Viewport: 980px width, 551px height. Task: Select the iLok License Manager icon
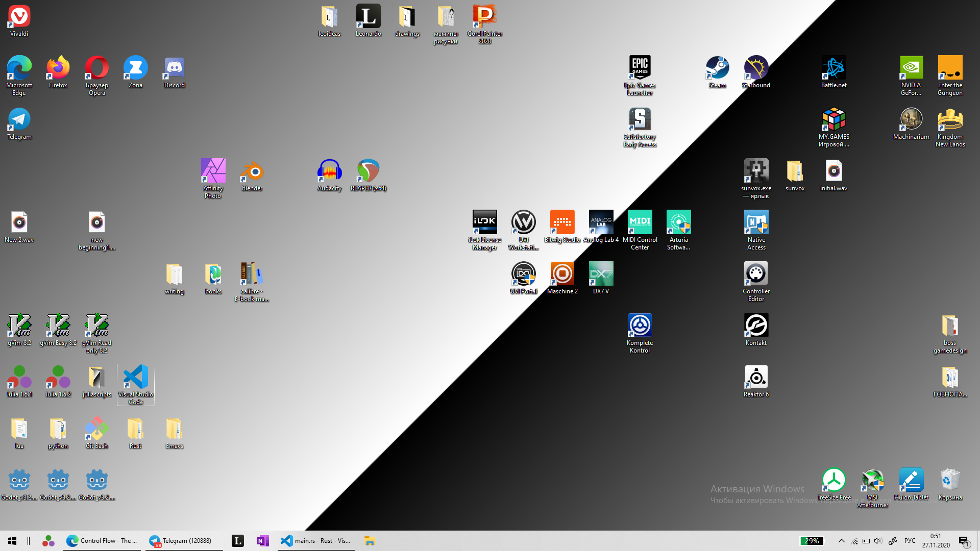coord(485,230)
